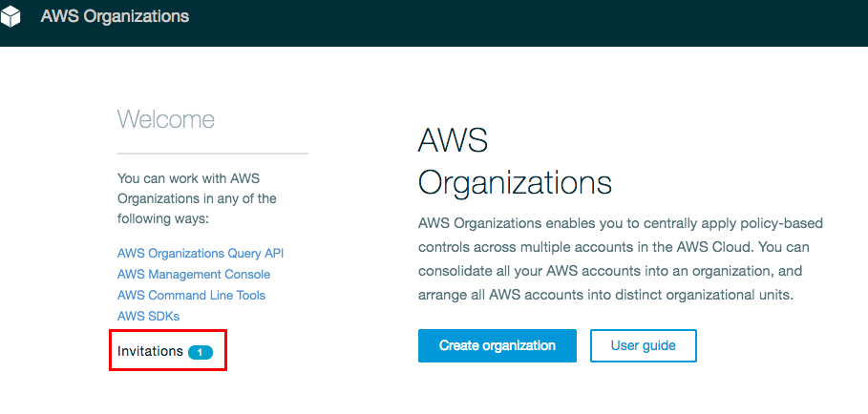Open the AWS SDKs link
Viewport: 868px width, 414px height.
pyautogui.click(x=148, y=316)
